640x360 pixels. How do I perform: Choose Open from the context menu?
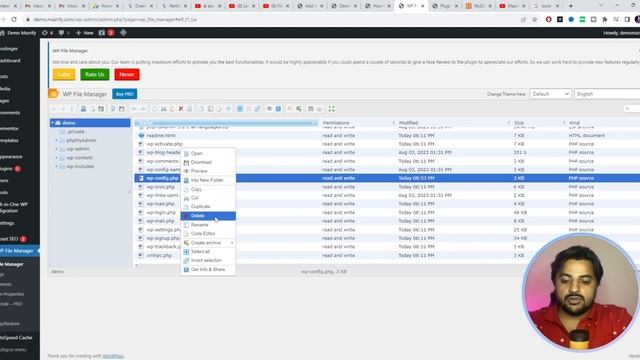(x=208, y=153)
